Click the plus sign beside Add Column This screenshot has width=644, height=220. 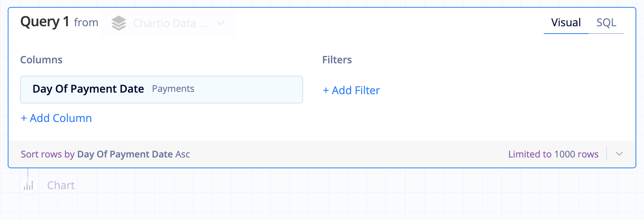24,118
